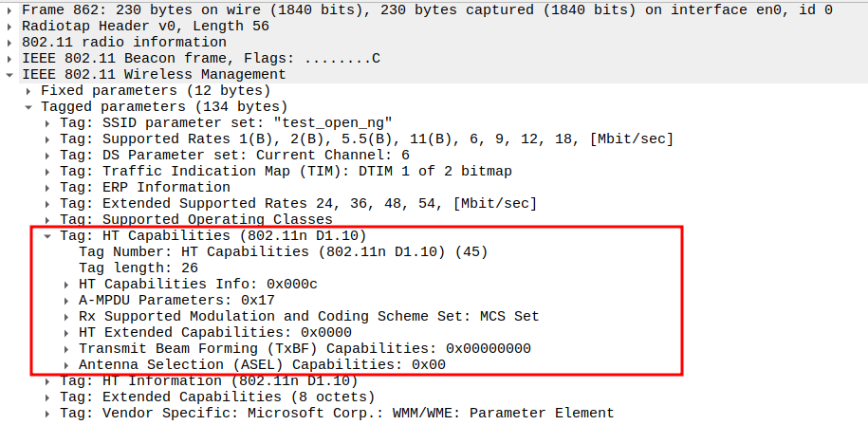This screenshot has height=425, width=868.
Task: Expand Traffic Indication Map tag
Action: (47, 172)
